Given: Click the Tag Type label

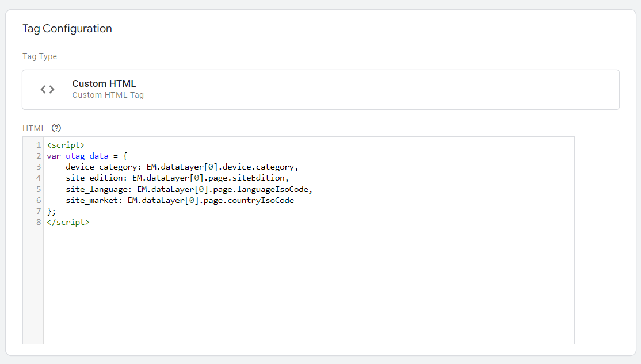Looking at the screenshot, I should click(x=40, y=56).
